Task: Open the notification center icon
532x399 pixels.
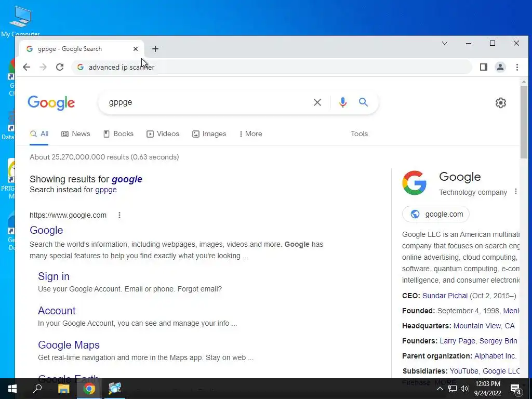Action: click(516, 389)
